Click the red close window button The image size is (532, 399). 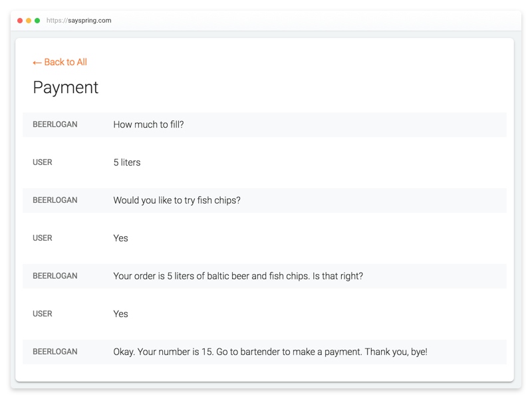point(20,21)
